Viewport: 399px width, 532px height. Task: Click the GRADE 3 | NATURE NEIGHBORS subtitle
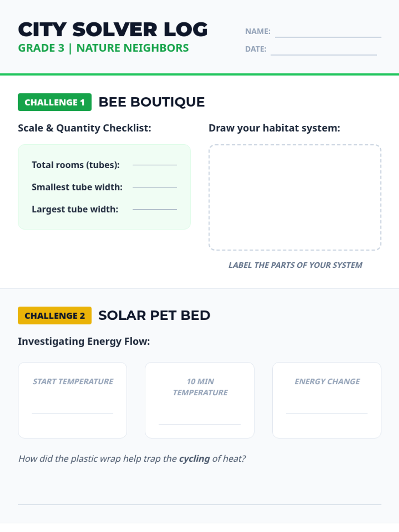(x=103, y=48)
